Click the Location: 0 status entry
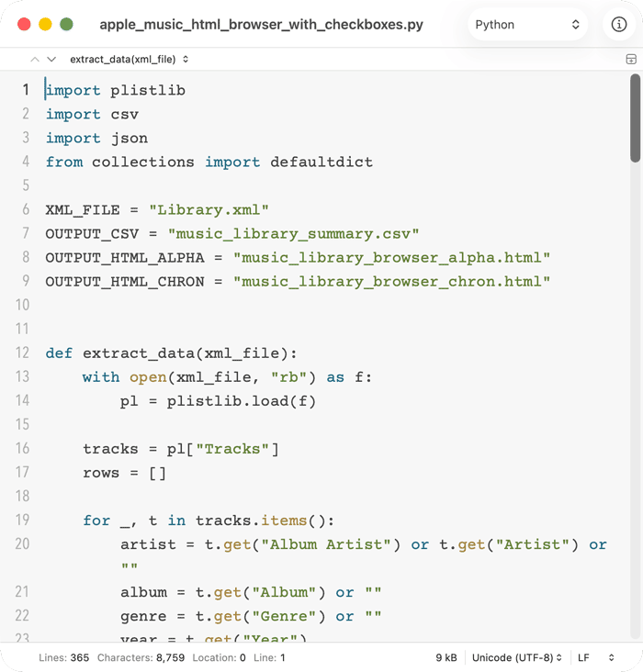 click(x=219, y=657)
